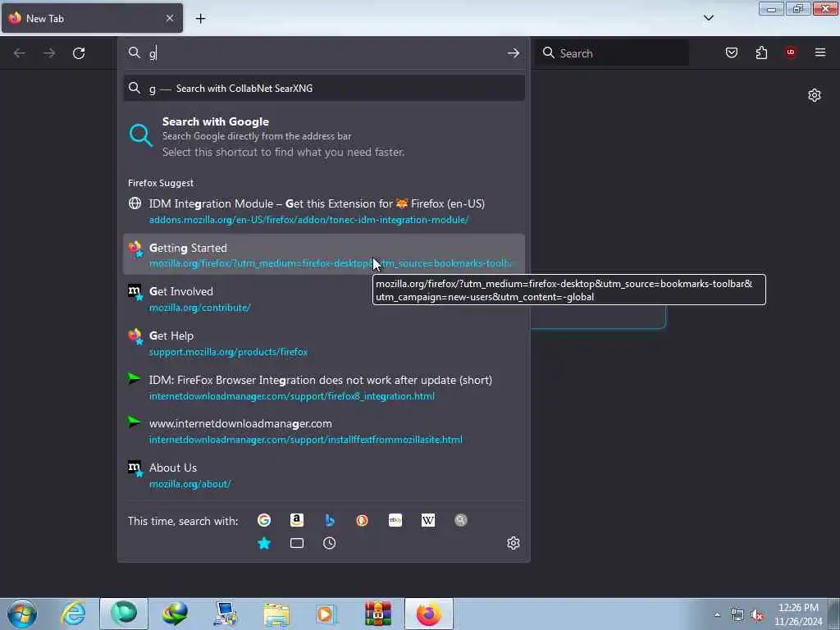Search open tabs using the tab icon

pos(297,543)
